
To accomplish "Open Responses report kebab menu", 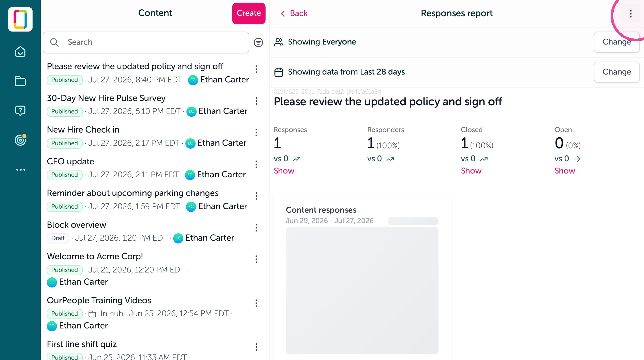I will 631,14.
